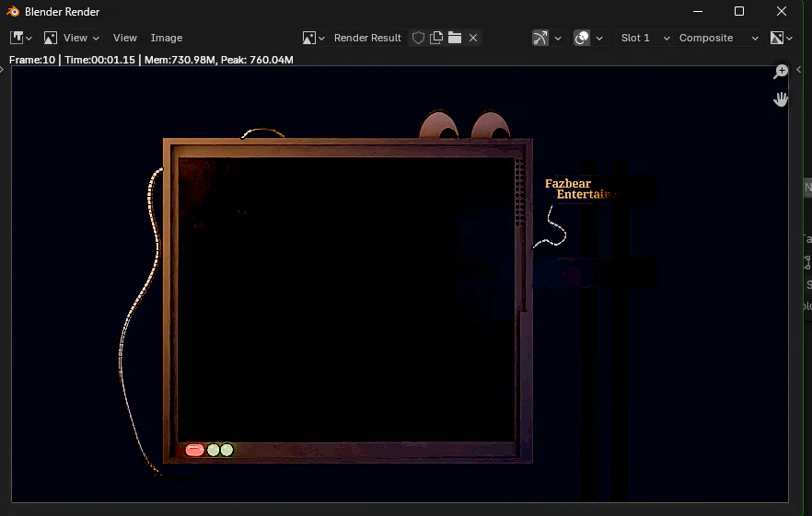Open the View menu
812x516 pixels.
[x=125, y=38]
